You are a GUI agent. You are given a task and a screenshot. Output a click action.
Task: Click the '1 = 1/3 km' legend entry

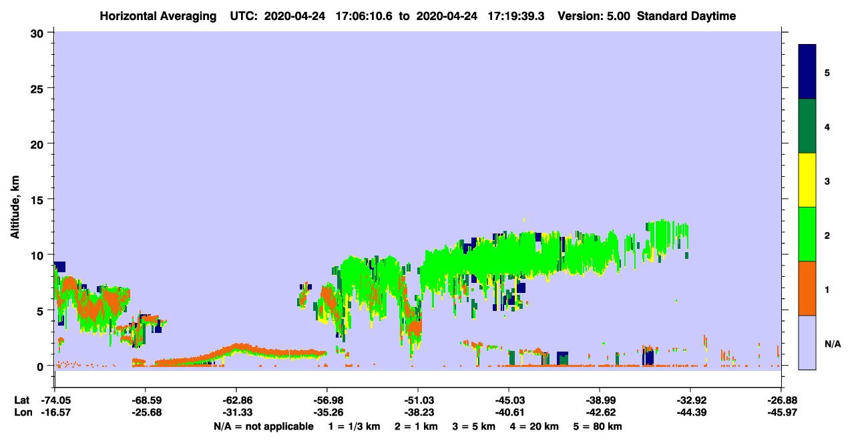(x=353, y=426)
